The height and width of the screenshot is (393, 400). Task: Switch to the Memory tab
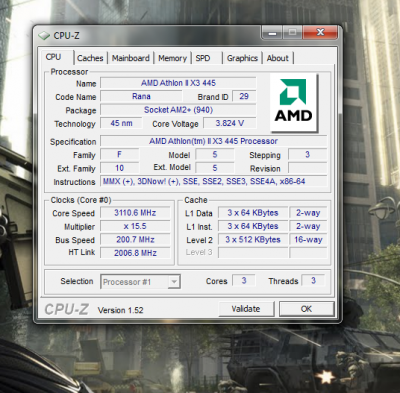click(172, 58)
